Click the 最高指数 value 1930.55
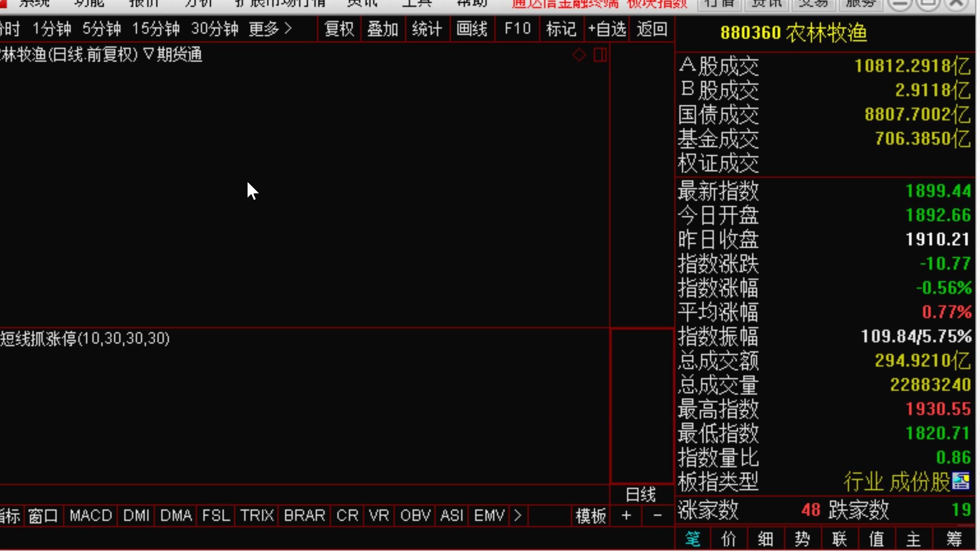The width and height of the screenshot is (980, 551). pos(938,409)
